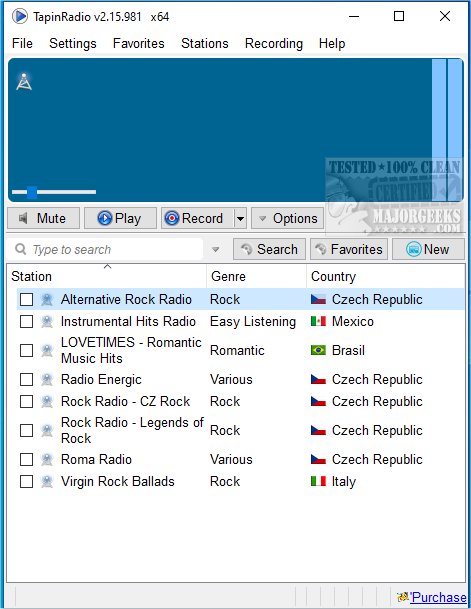Click the volume slider handle

pos(32,192)
